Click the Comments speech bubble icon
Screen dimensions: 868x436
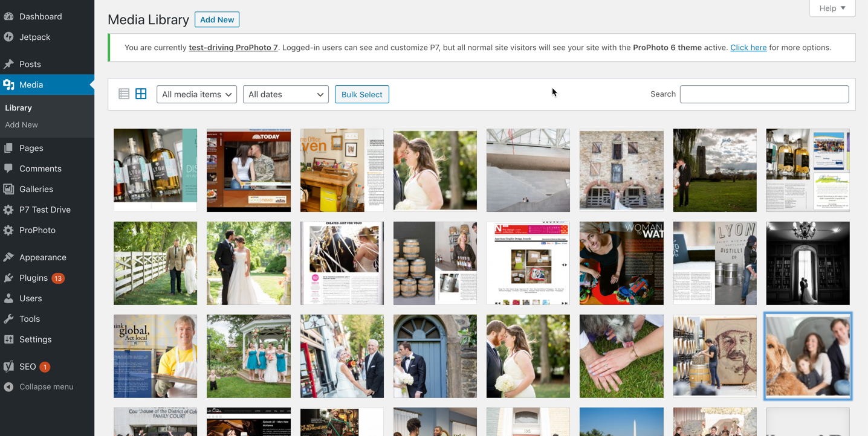pyautogui.click(x=8, y=168)
